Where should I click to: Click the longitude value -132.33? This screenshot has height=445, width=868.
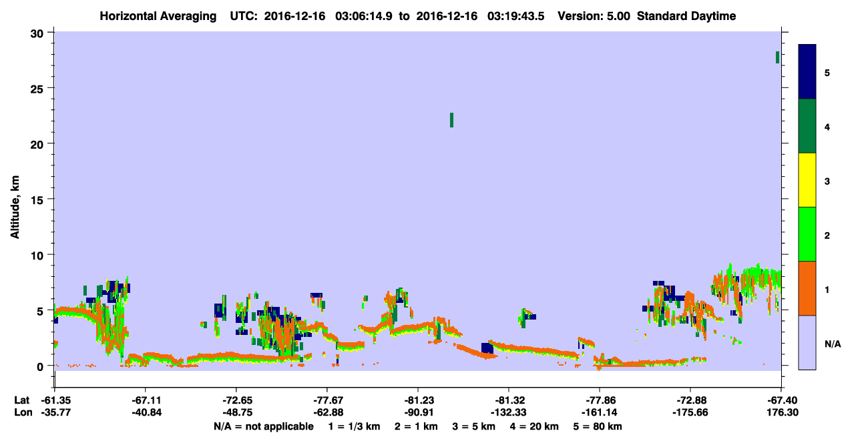[508, 413]
